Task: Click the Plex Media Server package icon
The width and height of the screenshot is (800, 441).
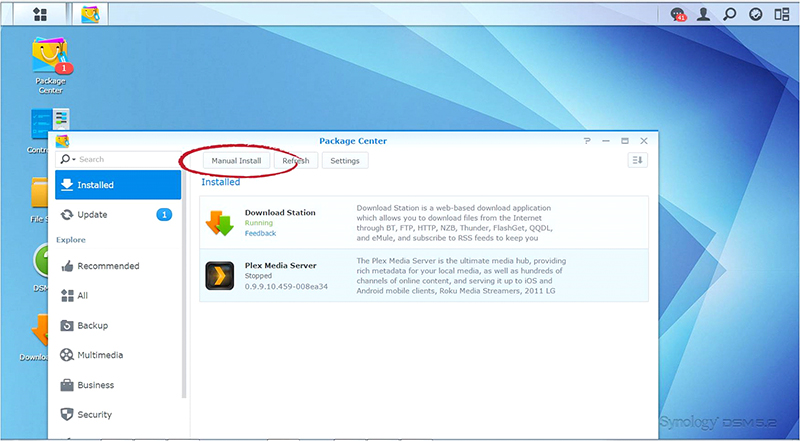Action: click(219, 276)
